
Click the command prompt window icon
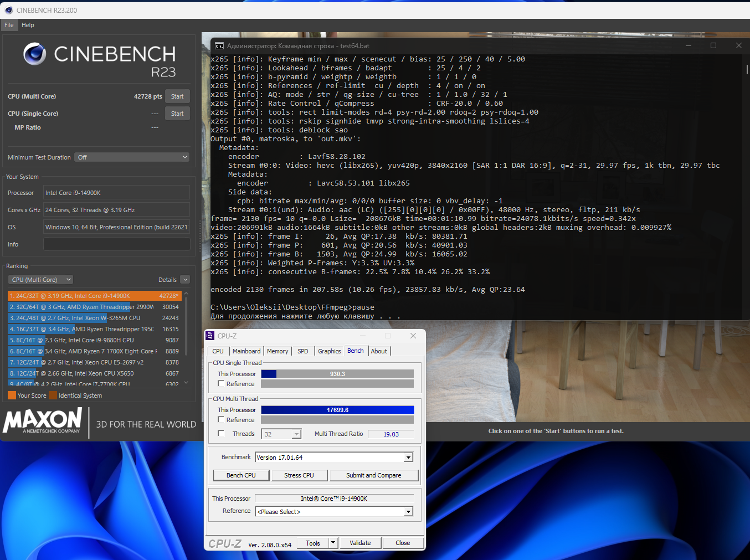click(x=219, y=46)
